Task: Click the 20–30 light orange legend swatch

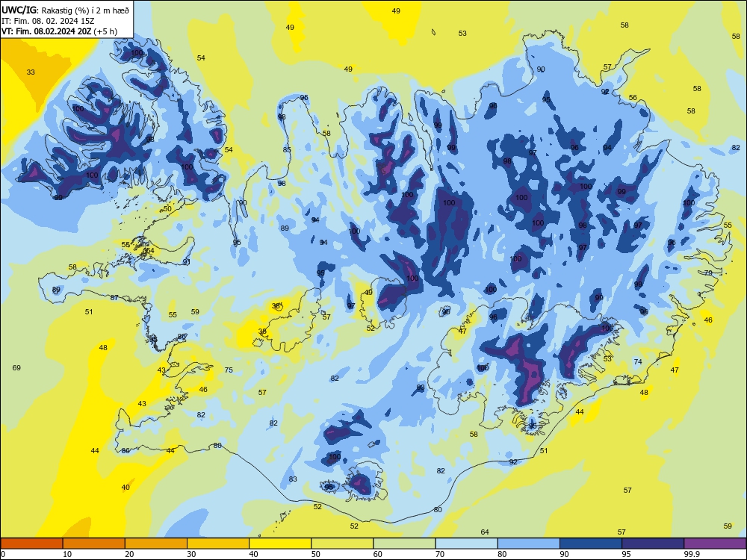Action: click(156, 544)
